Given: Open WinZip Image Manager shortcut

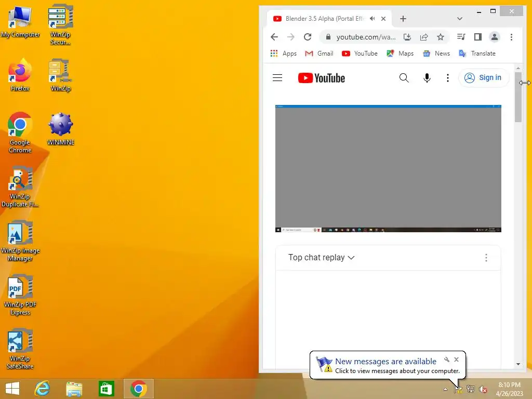Looking at the screenshot, I should pos(20,241).
